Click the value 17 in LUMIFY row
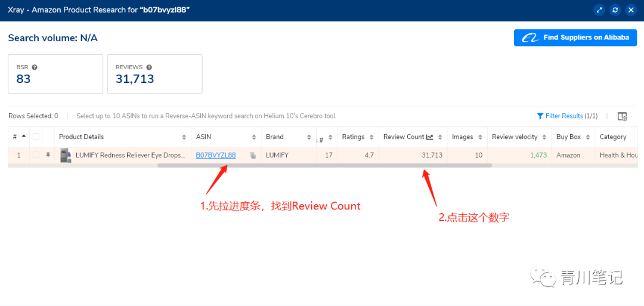Image resolution: width=644 pixels, height=306 pixels. (329, 155)
